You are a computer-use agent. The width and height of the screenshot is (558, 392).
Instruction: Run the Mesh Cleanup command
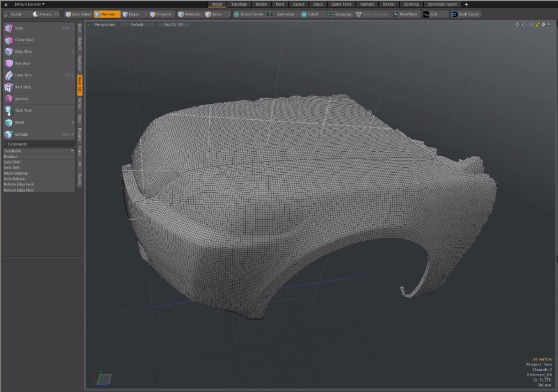[16, 173]
